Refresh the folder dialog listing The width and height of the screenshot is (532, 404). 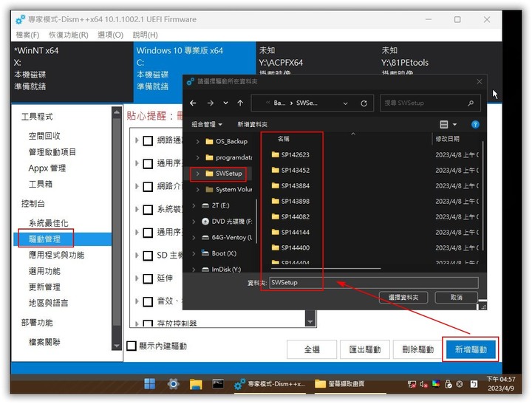pyautogui.click(x=364, y=103)
